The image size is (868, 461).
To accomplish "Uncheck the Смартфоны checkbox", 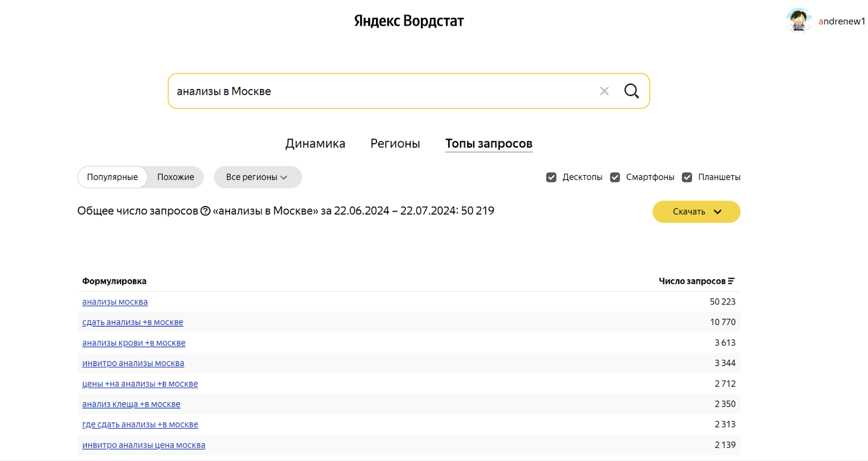I will pyautogui.click(x=615, y=177).
